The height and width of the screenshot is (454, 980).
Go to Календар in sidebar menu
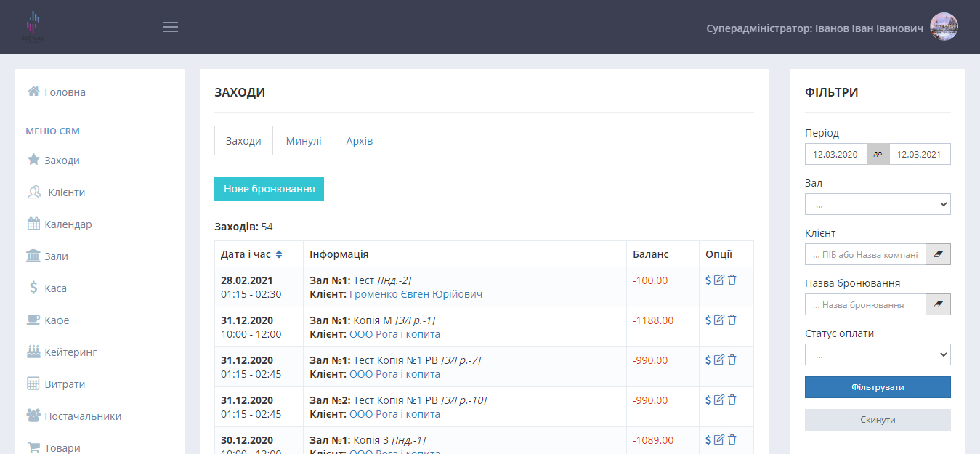click(68, 224)
